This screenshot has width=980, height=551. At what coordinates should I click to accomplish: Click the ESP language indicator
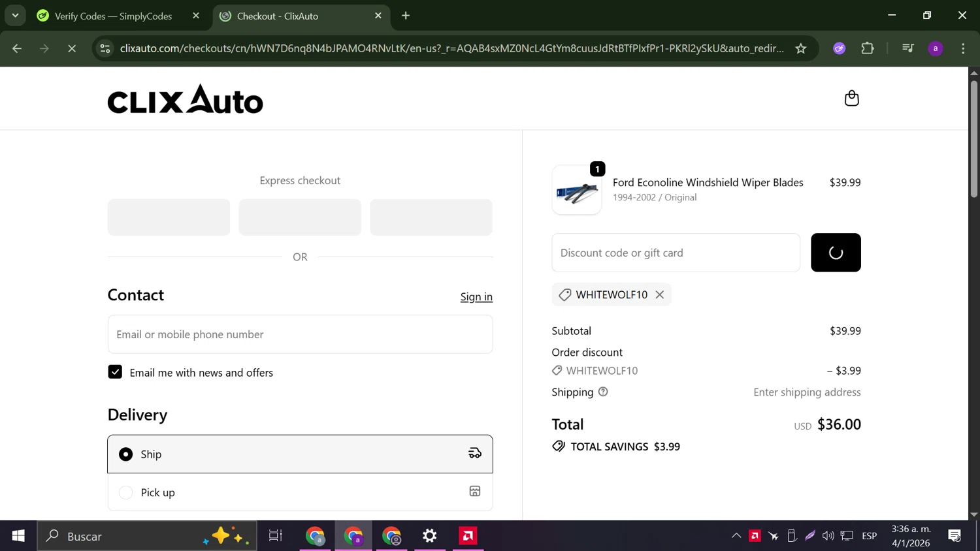(870, 536)
